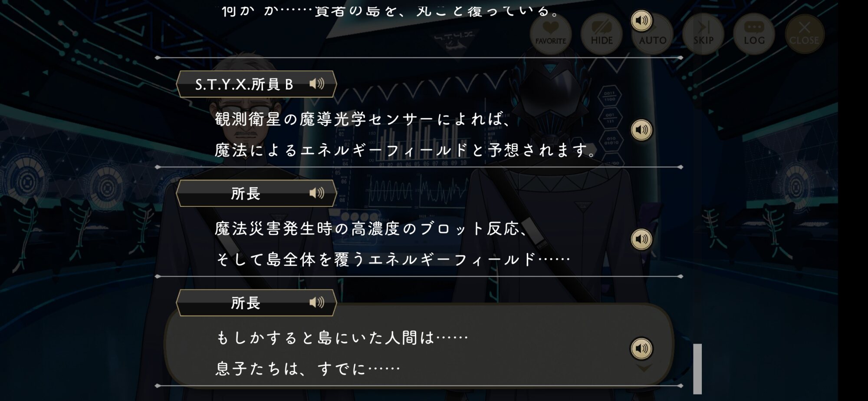Tap the FAVORITE heart icon
This screenshot has width=868, height=401.
coord(551,34)
